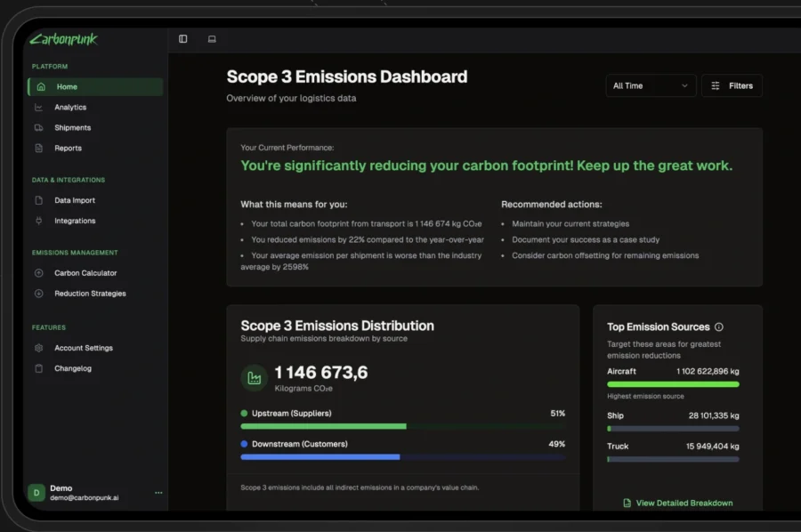801x532 pixels.
Task: Click the green carbon footprint performance headline
Action: pos(486,165)
